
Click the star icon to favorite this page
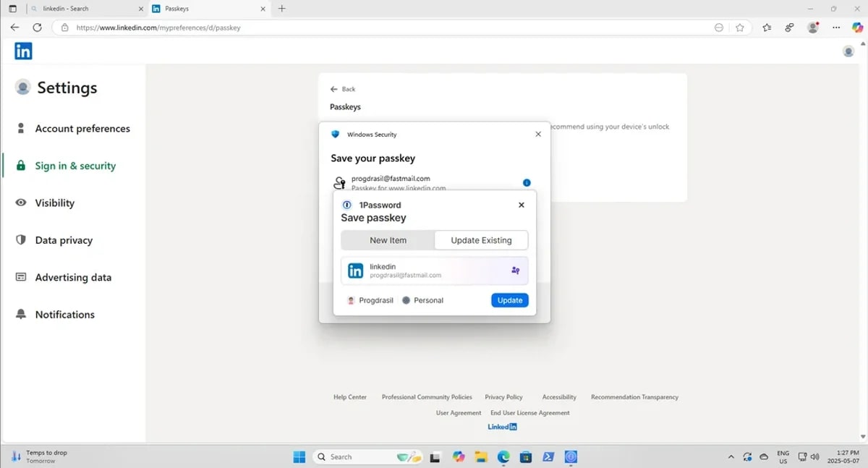[740, 27]
